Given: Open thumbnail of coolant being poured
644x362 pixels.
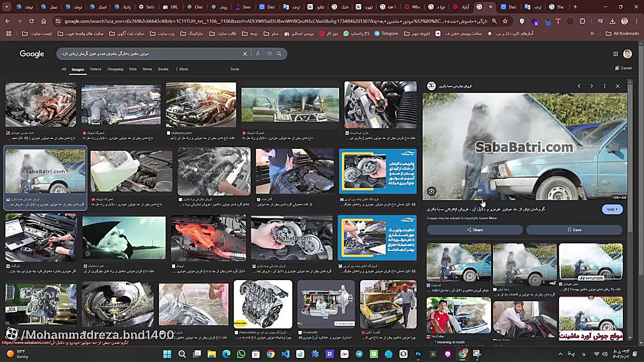Looking at the screenshot, I should click(131, 171).
